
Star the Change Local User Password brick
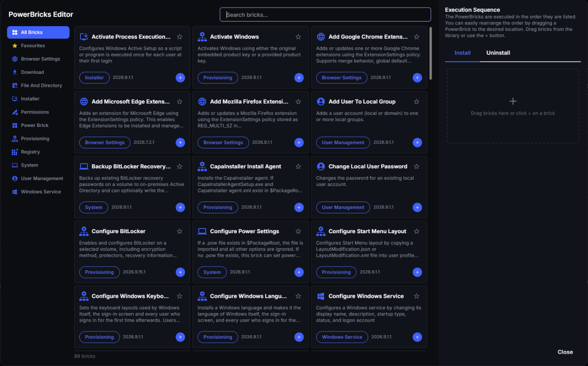point(416,167)
